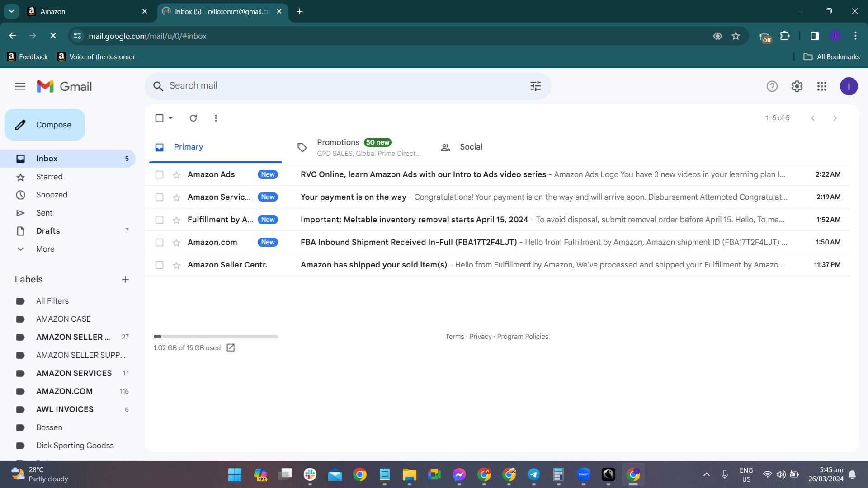Open the Sent folder
This screenshot has height=488, width=868.
point(44,213)
